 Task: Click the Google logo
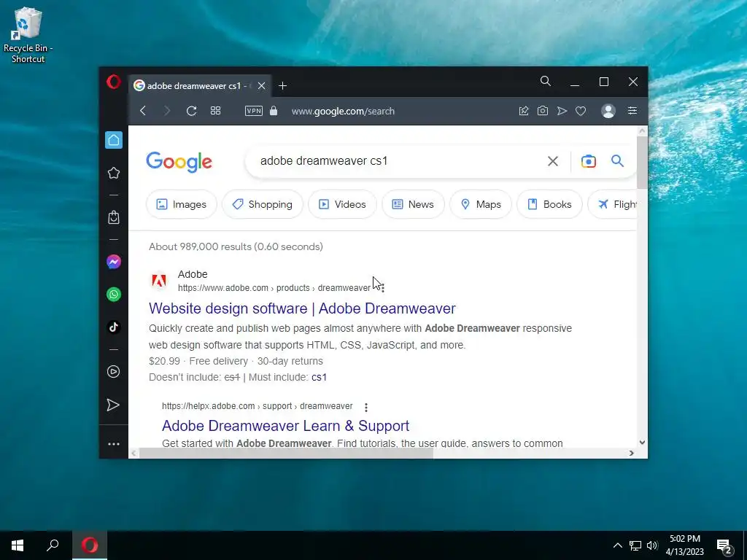(179, 162)
